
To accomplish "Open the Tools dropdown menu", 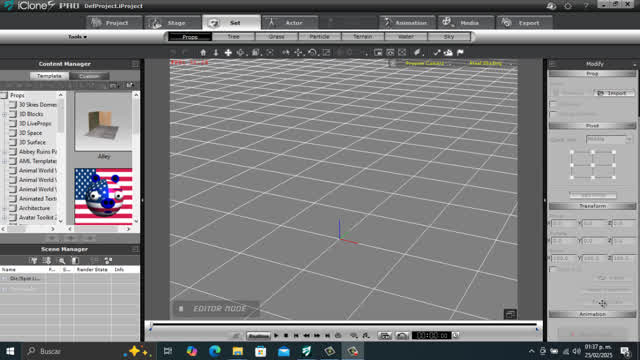I will pyautogui.click(x=77, y=37).
